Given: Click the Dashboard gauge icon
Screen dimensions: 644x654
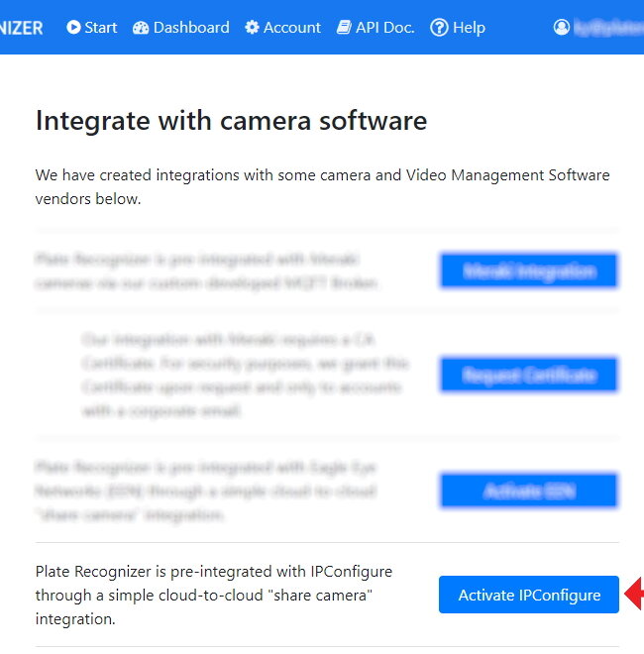Looking at the screenshot, I should tap(141, 28).
